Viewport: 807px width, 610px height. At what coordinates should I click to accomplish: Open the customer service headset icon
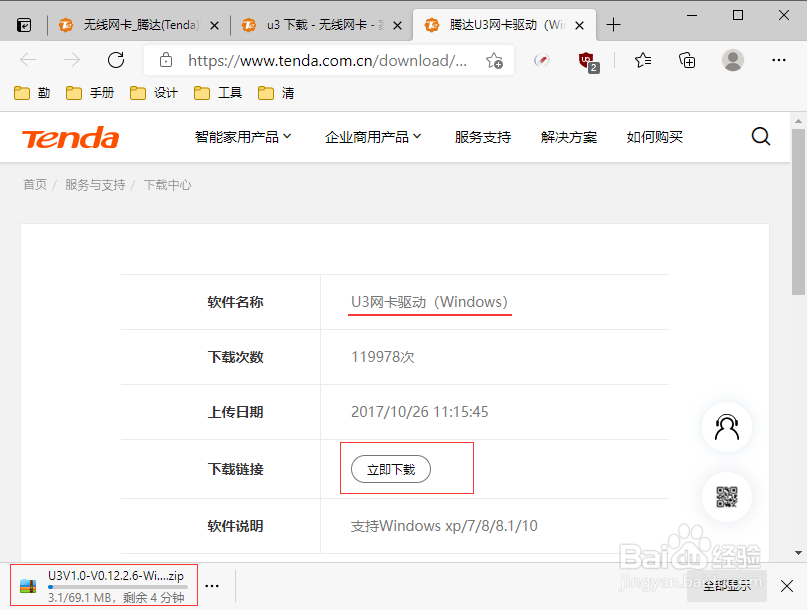[x=727, y=427]
